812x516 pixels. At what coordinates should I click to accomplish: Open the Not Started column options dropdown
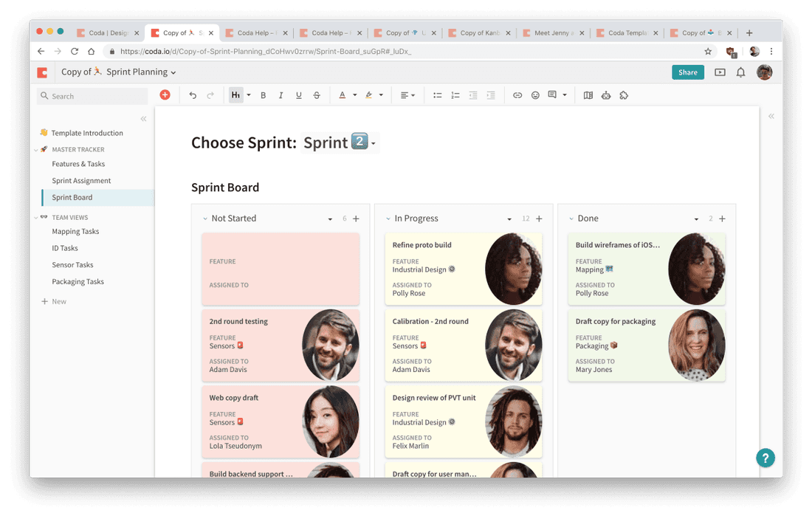point(330,219)
